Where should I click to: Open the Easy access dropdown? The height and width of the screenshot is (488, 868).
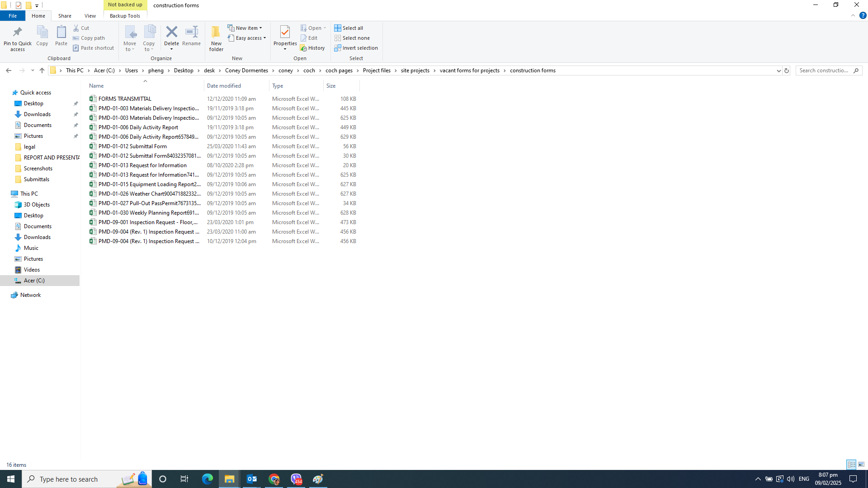pyautogui.click(x=247, y=38)
